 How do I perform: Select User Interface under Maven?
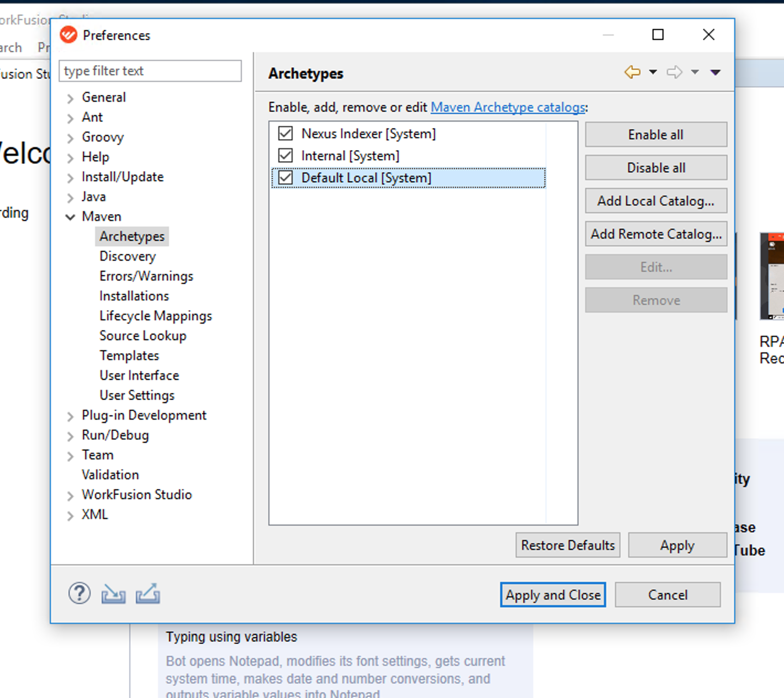139,376
